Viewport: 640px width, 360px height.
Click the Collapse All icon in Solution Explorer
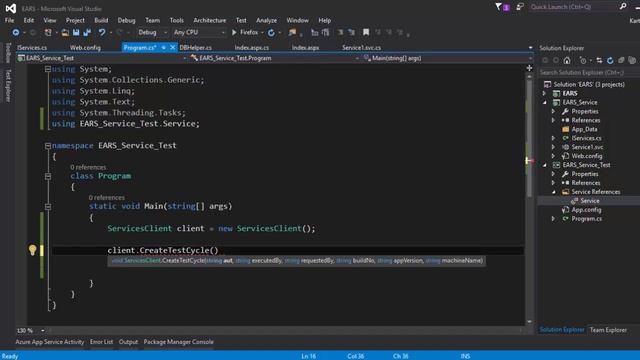[621, 60]
